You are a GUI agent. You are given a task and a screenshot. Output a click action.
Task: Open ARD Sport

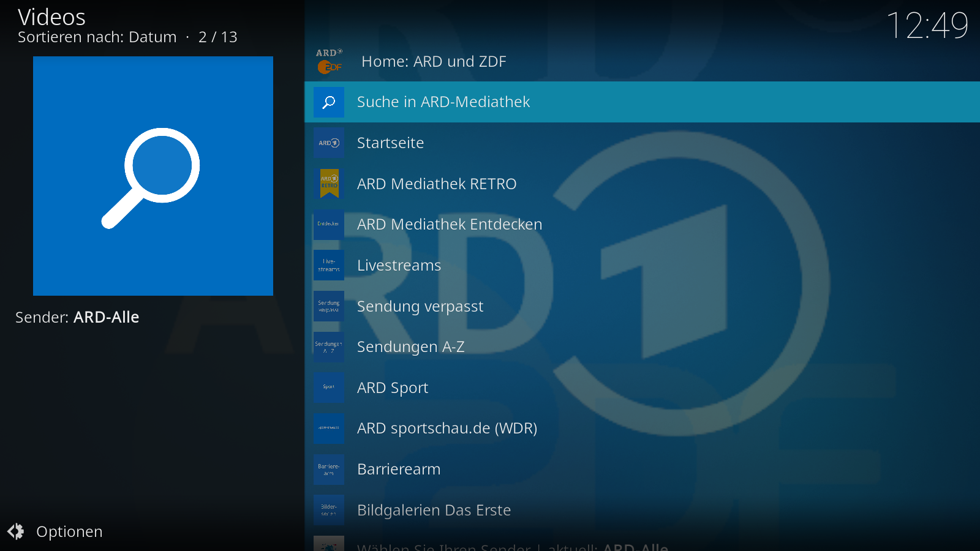[x=642, y=388]
